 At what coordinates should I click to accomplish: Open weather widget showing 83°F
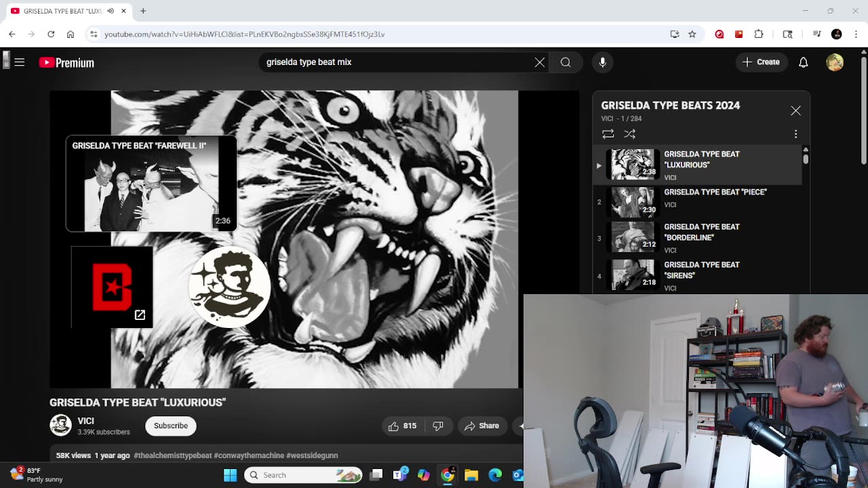[37, 474]
